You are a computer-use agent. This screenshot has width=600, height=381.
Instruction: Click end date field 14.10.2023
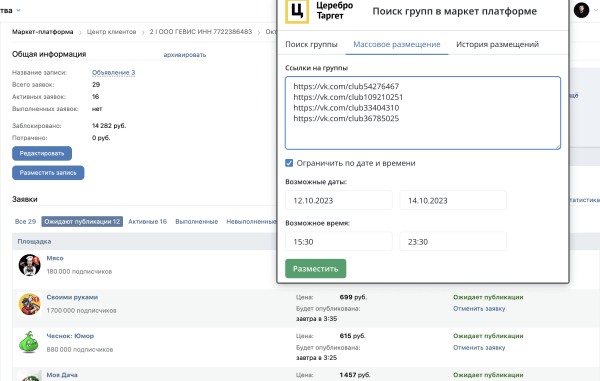click(453, 200)
